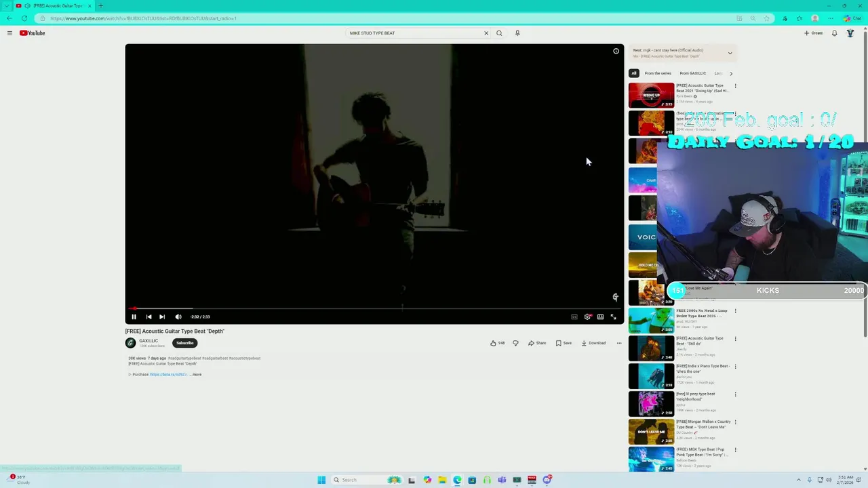Click the Download button
Viewport: 868px width, 488px height.
click(593, 343)
